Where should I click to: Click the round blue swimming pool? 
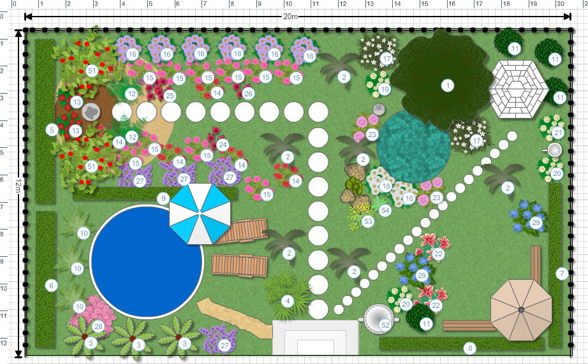[x=147, y=261]
